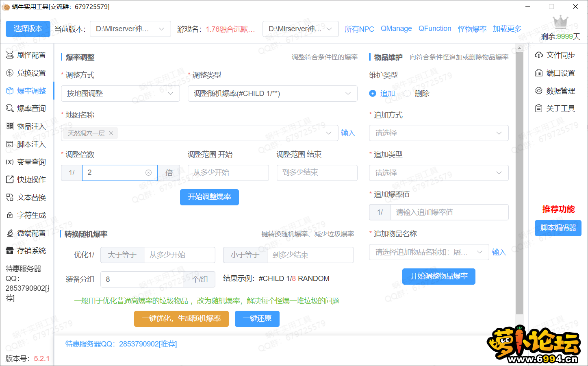Open the 爆率查询 menu item
588x366 pixels.
point(27,108)
